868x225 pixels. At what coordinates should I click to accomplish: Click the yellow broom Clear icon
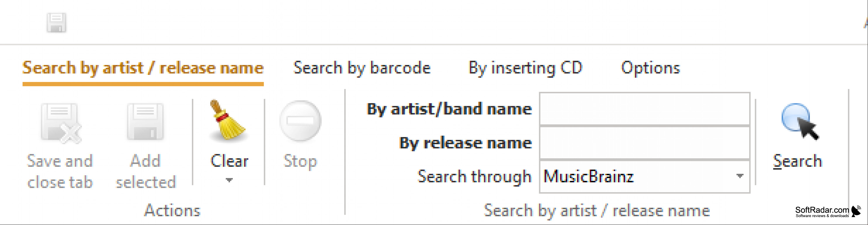pos(228,120)
